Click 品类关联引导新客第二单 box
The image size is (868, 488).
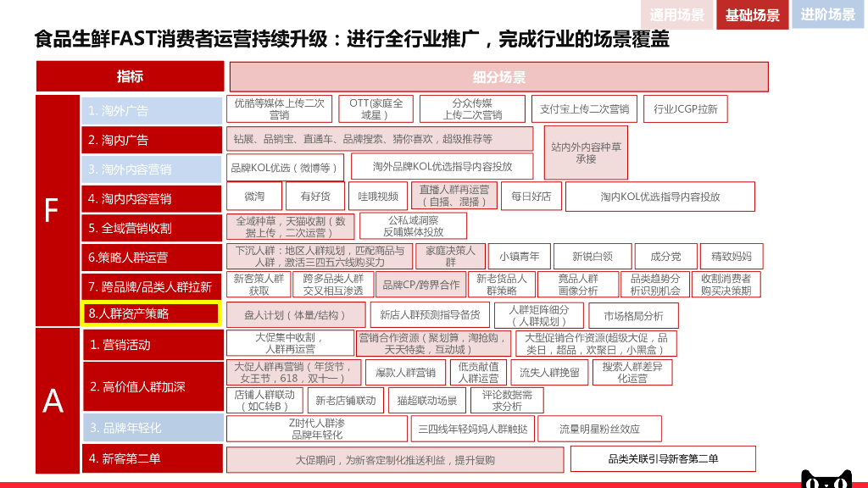click(663, 458)
